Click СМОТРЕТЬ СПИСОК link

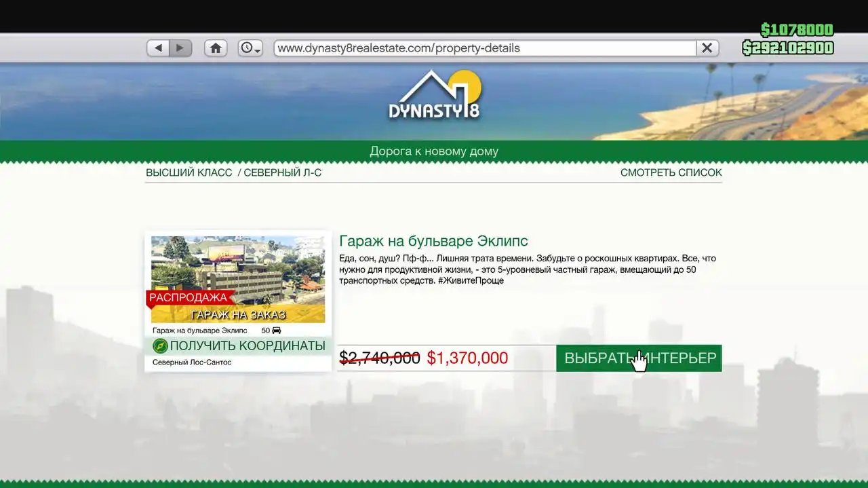(x=671, y=173)
